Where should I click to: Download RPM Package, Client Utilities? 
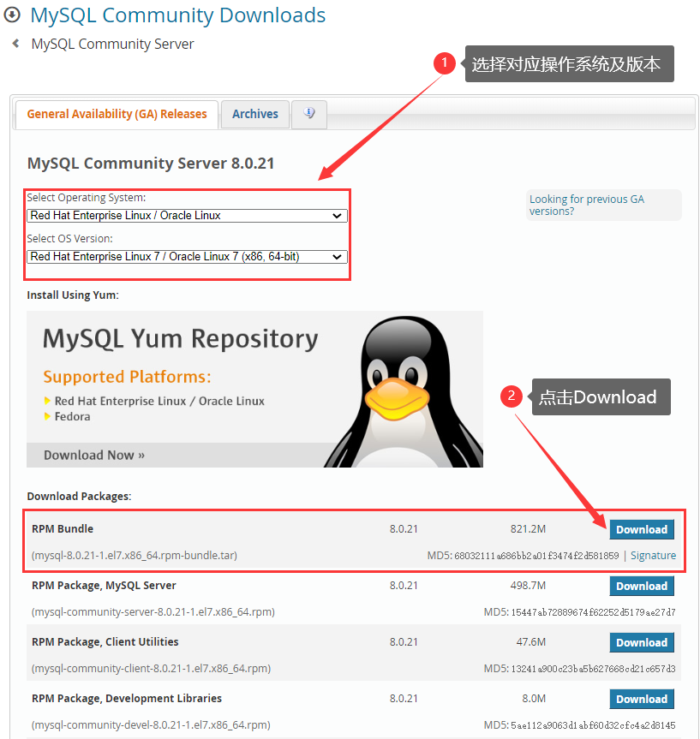(x=642, y=642)
